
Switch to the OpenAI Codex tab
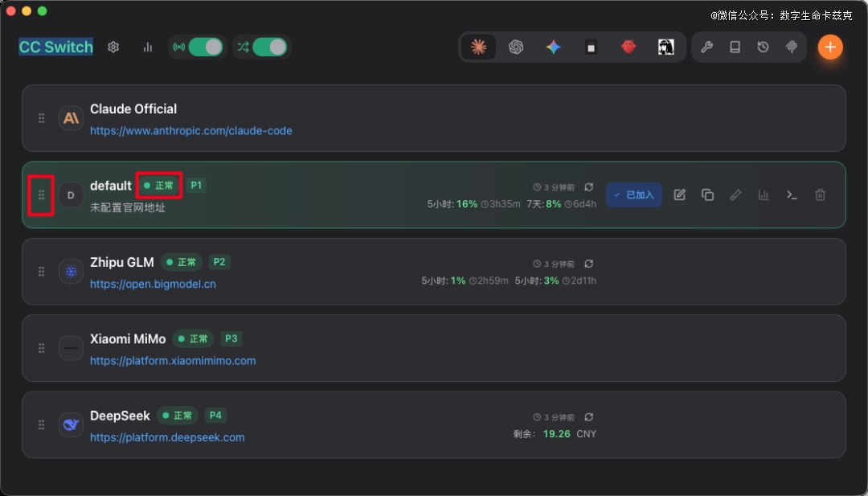click(x=516, y=47)
